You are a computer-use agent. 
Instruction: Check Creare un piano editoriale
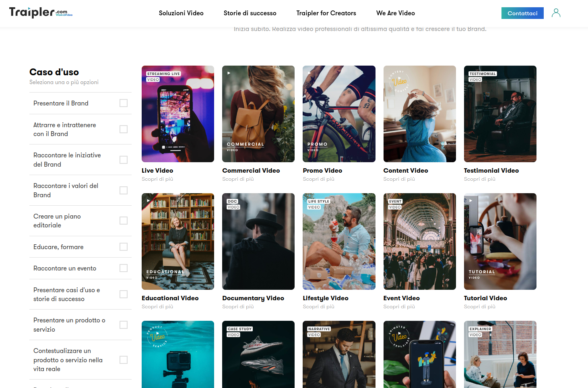coord(124,221)
